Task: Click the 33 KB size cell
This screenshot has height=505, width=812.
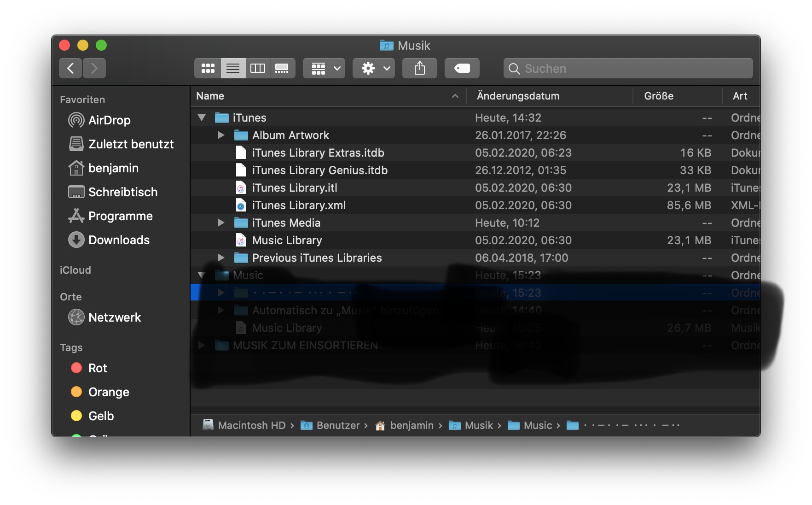Action: [696, 170]
